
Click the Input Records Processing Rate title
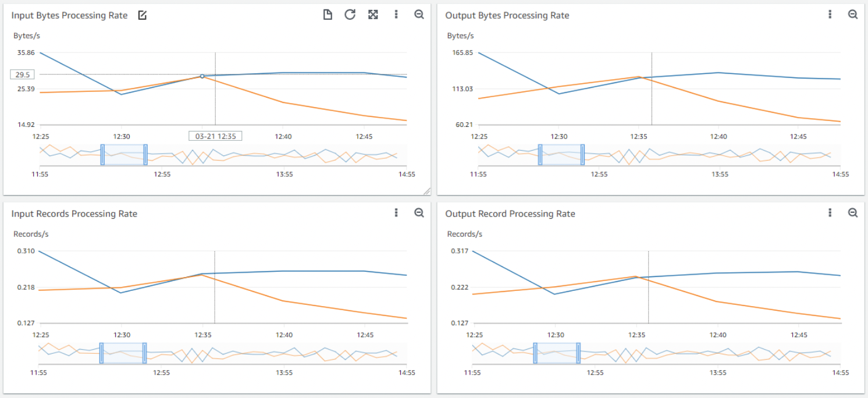[76, 214]
